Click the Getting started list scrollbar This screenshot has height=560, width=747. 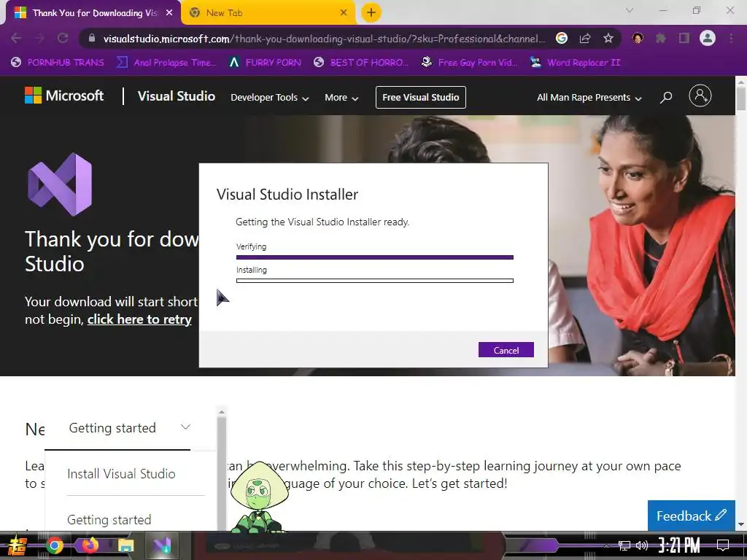pyautogui.click(x=222, y=469)
